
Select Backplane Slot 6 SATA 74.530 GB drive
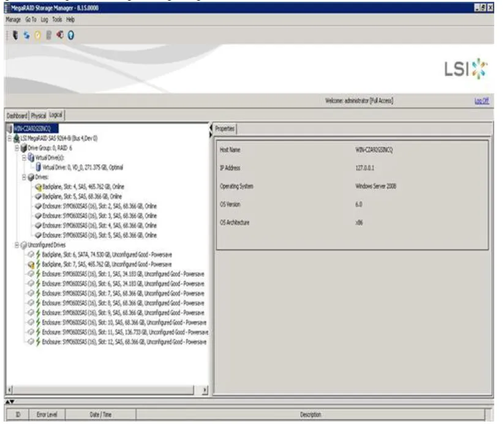105,255
